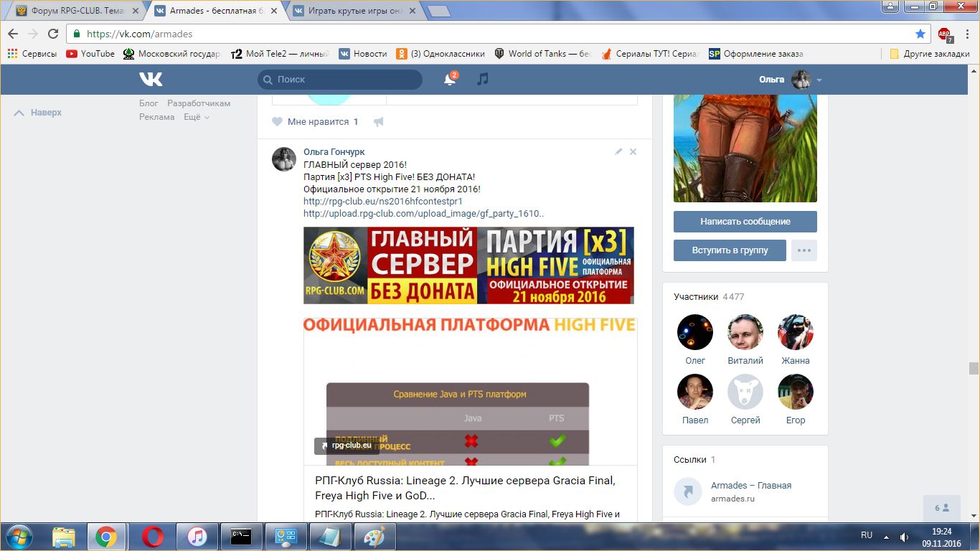The height and width of the screenshot is (551, 980).
Task: Open the Мой Tele2 bookmark
Action: click(x=281, y=54)
